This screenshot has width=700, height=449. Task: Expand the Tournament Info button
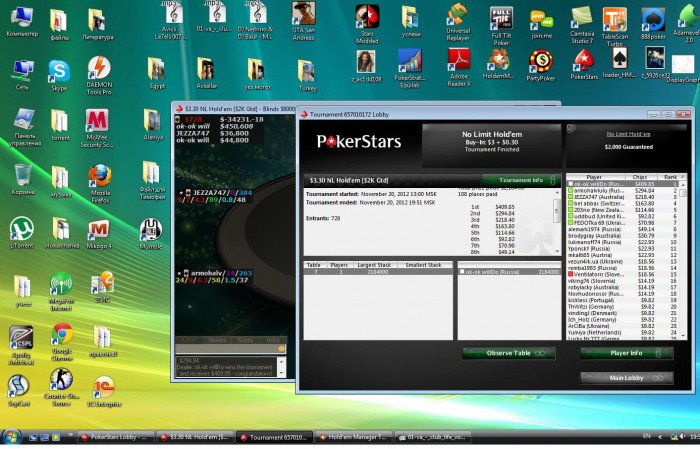[521, 180]
